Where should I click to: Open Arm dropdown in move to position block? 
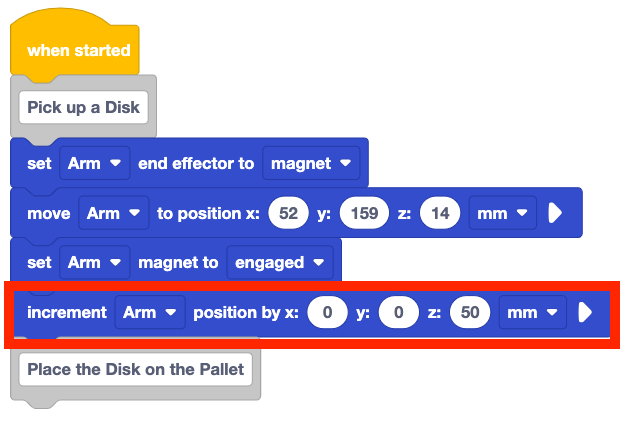113,213
